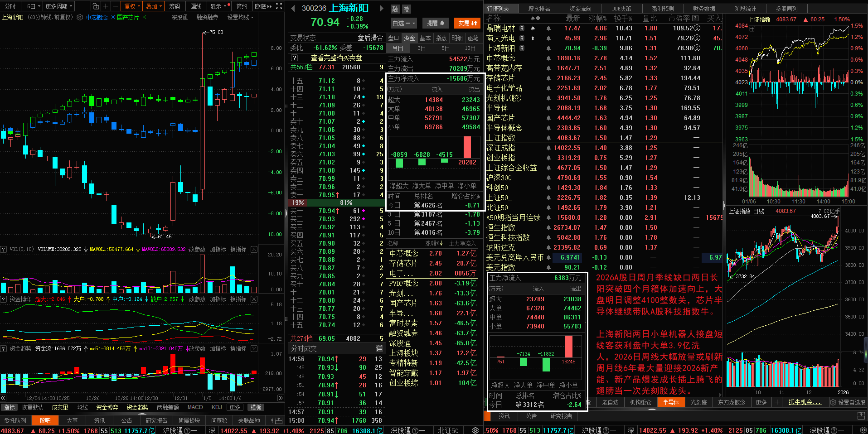Click plus icon on 上证指数 intraday chart

click(752, 29)
